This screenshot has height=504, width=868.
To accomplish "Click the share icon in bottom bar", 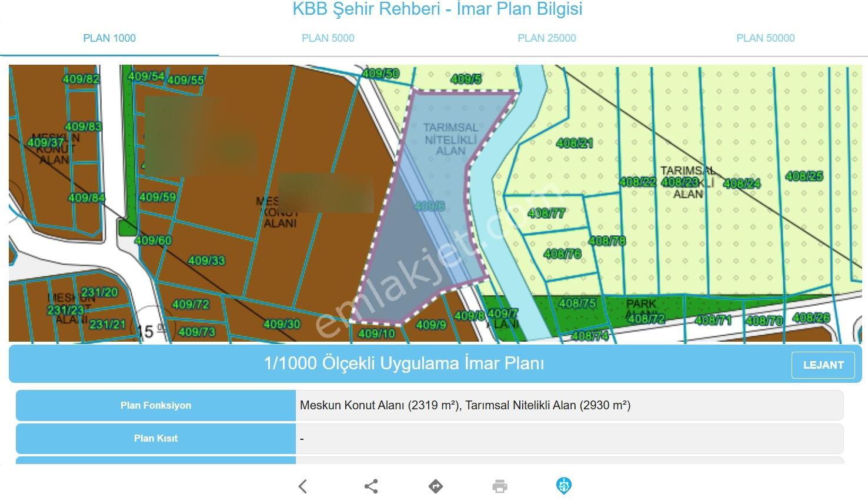I will point(371,486).
